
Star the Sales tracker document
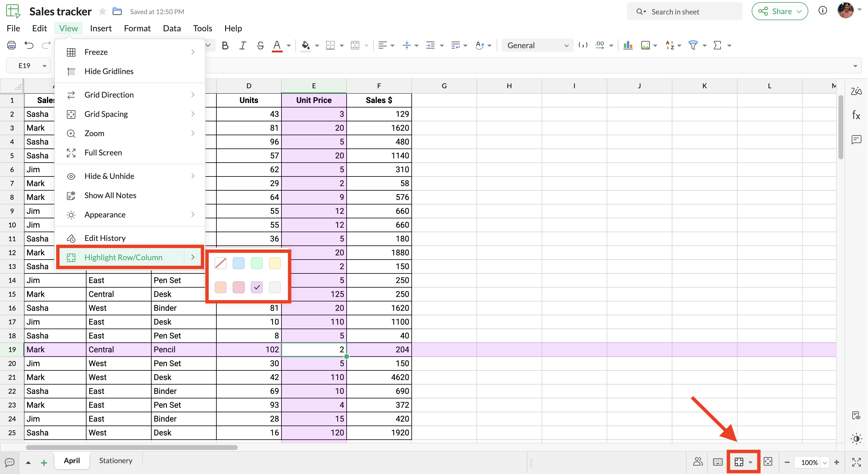pyautogui.click(x=102, y=12)
